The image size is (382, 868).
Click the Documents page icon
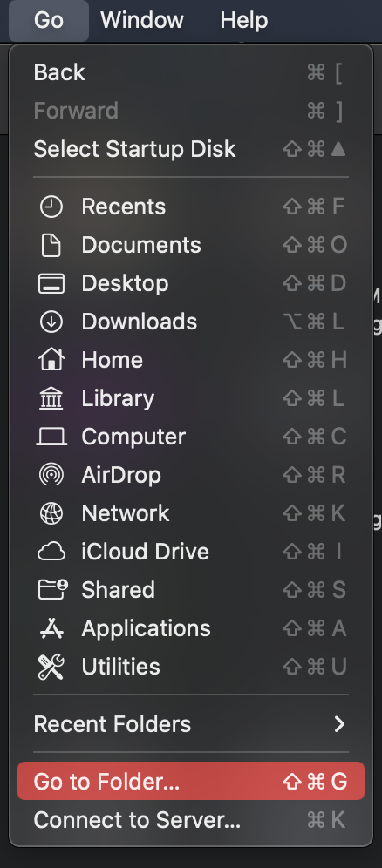tap(51, 245)
